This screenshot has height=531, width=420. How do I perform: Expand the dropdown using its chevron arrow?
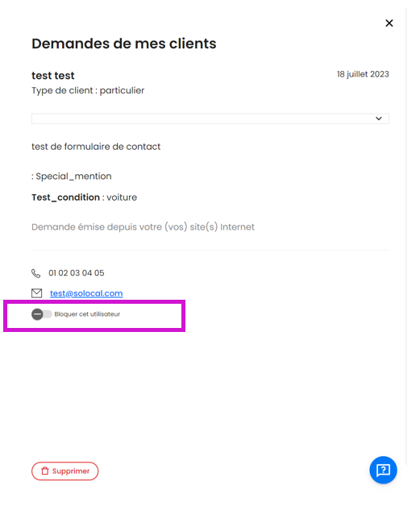[379, 118]
